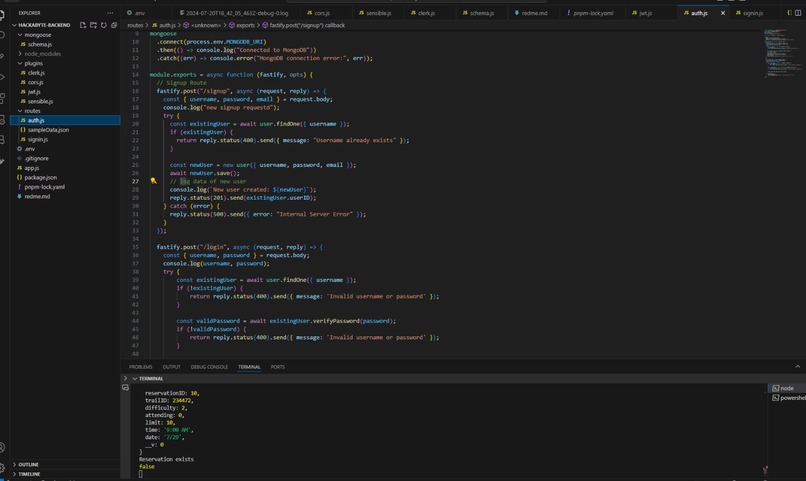Expand the TIMELINE section
The height and width of the screenshot is (481, 806).
click(x=65, y=474)
